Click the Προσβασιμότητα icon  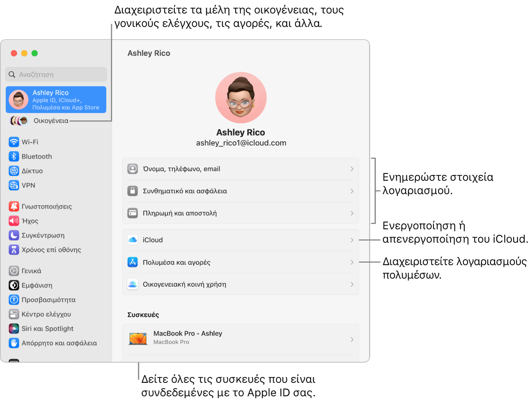click(x=14, y=299)
